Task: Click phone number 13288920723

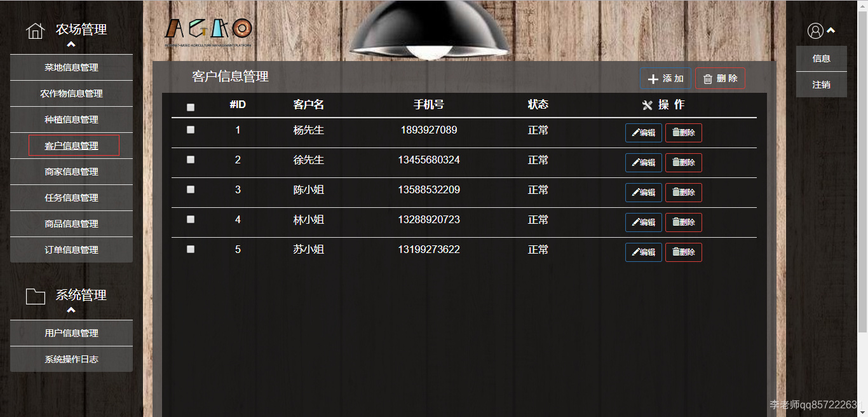Action: pyautogui.click(x=429, y=219)
